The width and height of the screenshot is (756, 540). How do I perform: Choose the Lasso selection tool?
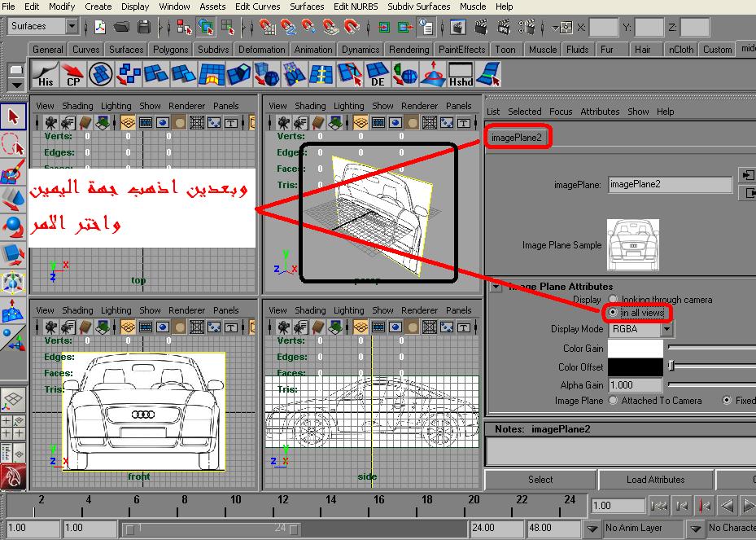coord(13,144)
